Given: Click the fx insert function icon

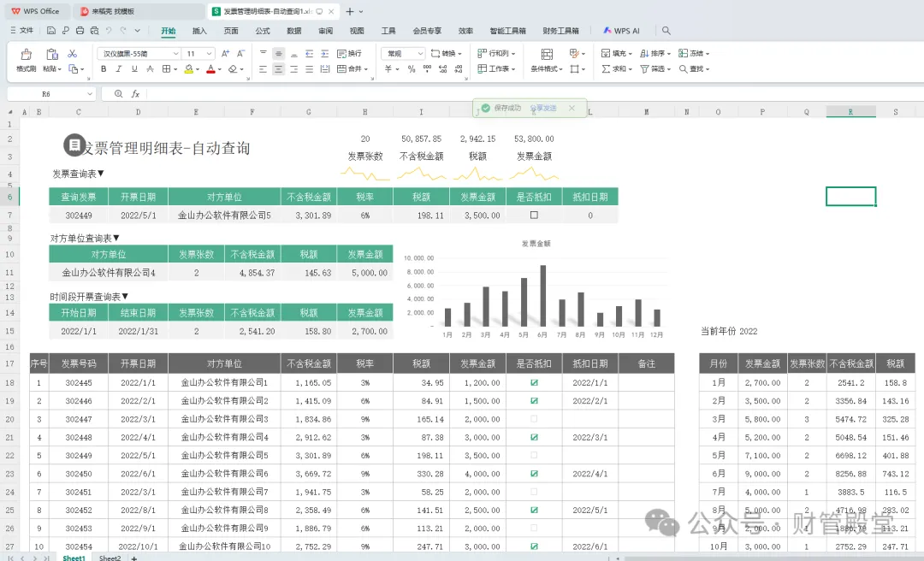Looking at the screenshot, I should click(x=135, y=94).
